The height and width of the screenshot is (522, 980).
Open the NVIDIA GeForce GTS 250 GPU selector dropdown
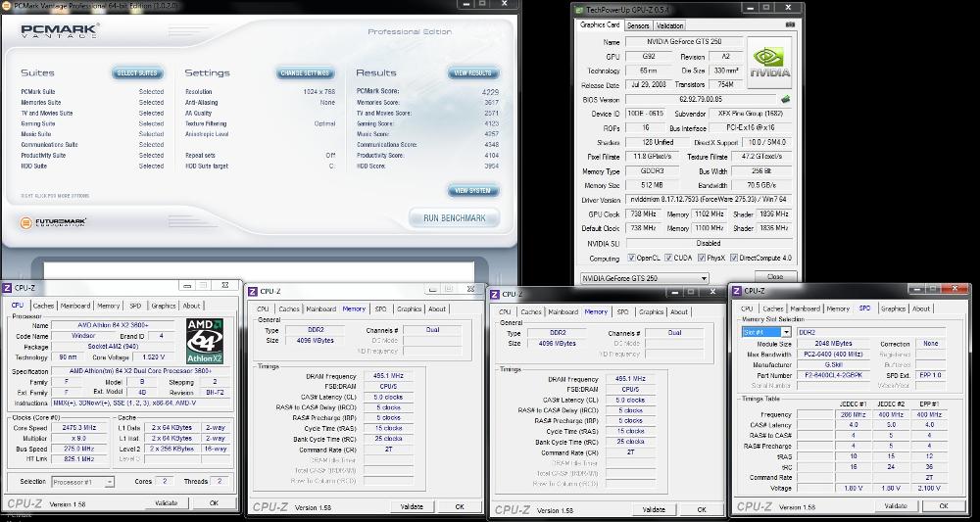[x=645, y=278]
